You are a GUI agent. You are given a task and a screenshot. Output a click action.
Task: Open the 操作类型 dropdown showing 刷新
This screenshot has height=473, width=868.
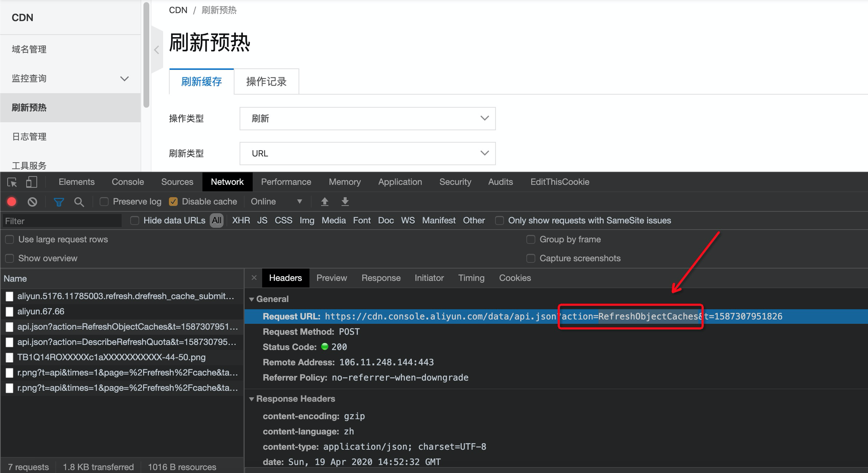coord(367,119)
